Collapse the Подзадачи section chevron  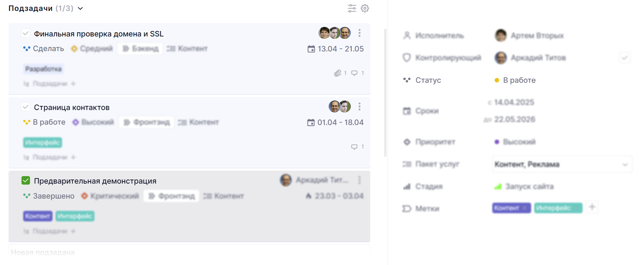pyautogui.click(x=80, y=9)
